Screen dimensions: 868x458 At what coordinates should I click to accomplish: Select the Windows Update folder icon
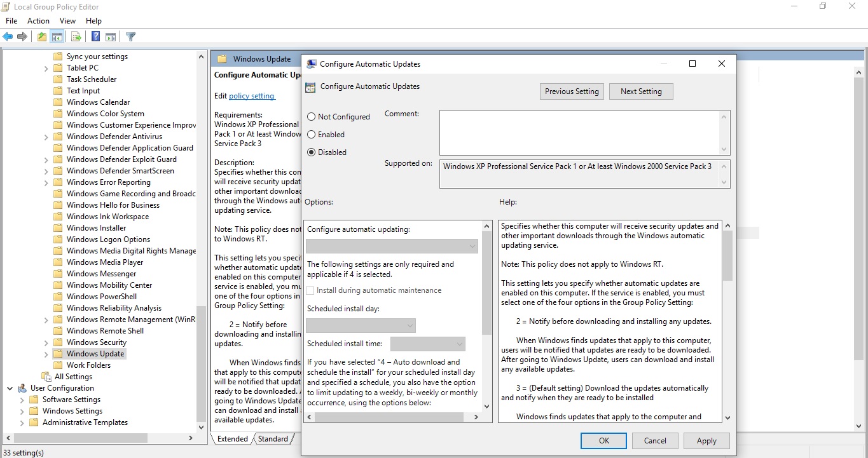pyautogui.click(x=58, y=354)
